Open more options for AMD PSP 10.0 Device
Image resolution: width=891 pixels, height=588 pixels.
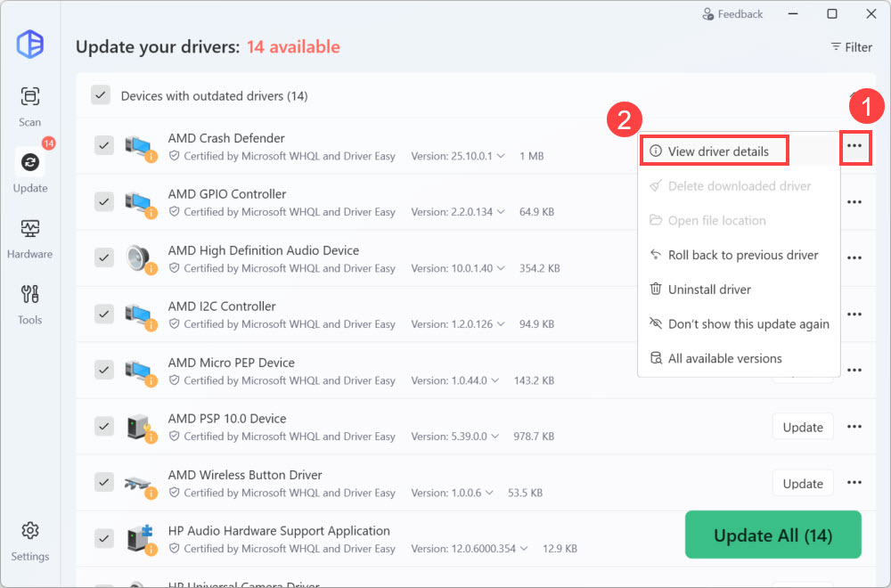(x=854, y=427)
